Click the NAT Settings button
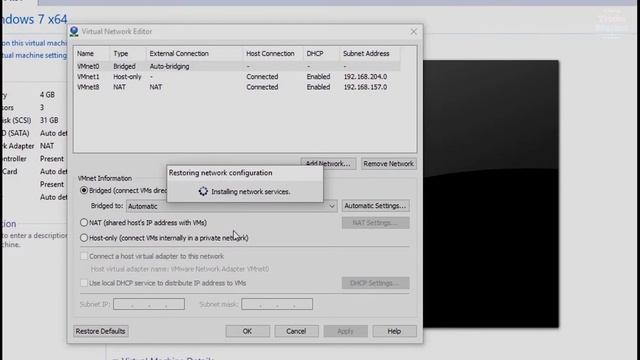The height and width of the screenshot is (360, 640). pos(376,223)
